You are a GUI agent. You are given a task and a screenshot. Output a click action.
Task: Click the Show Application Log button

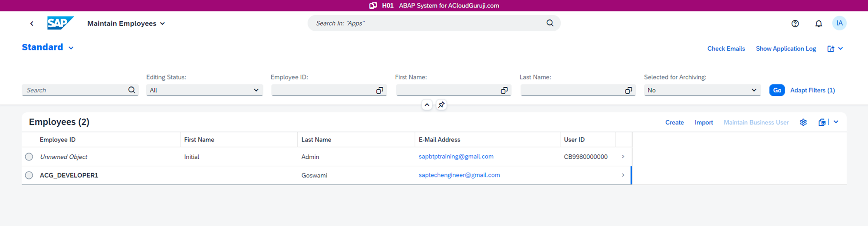pyautogui.click(x=786, y=49)
